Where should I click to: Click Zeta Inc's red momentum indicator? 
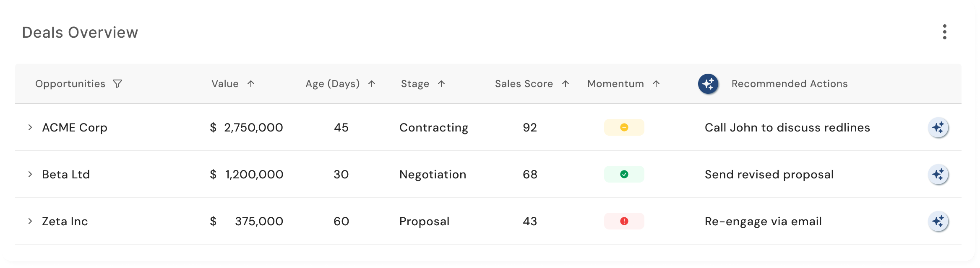[624, 221]
